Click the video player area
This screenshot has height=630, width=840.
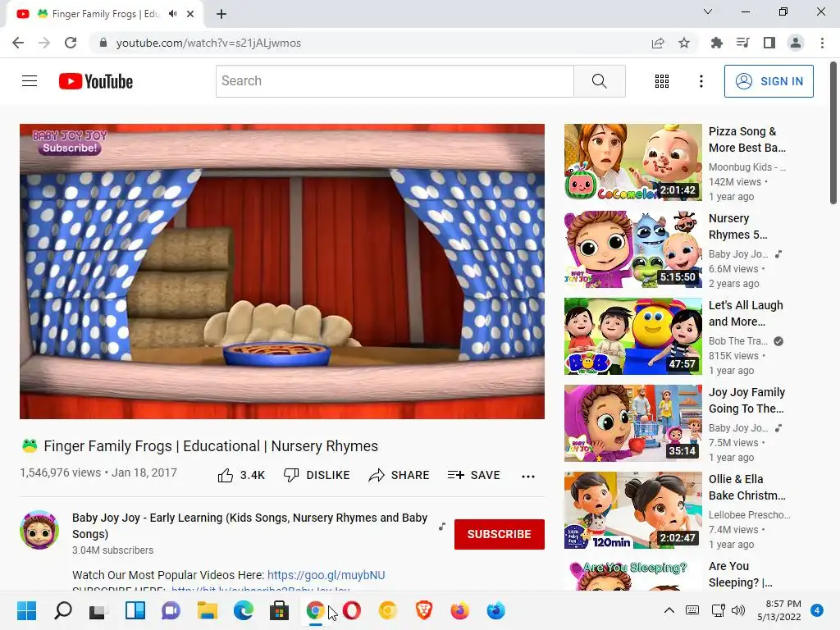(x=282, y=271)
